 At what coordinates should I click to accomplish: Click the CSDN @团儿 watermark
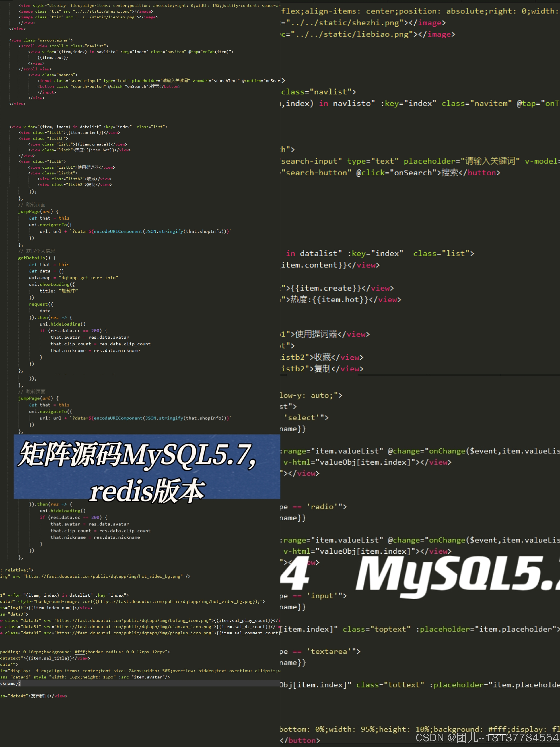pos(487,738)
